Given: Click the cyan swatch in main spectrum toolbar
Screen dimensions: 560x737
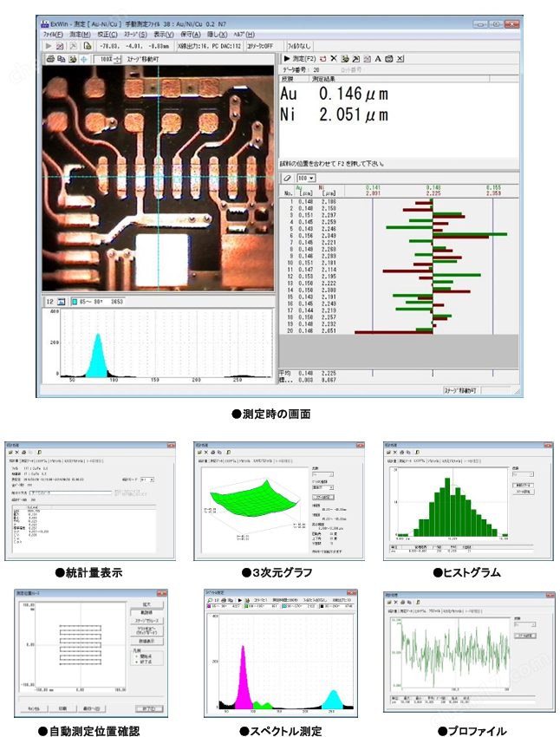Looking at the screenshot, I should (x=75, y=301).
